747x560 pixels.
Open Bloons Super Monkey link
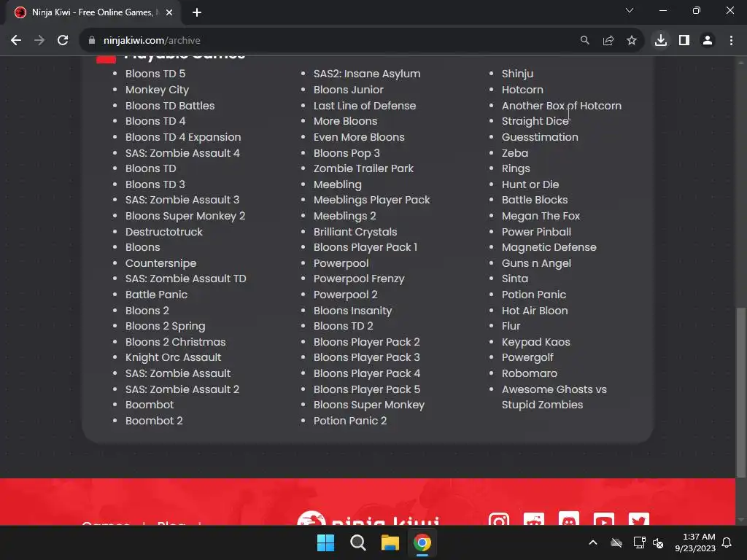click(x=368, y=405)
